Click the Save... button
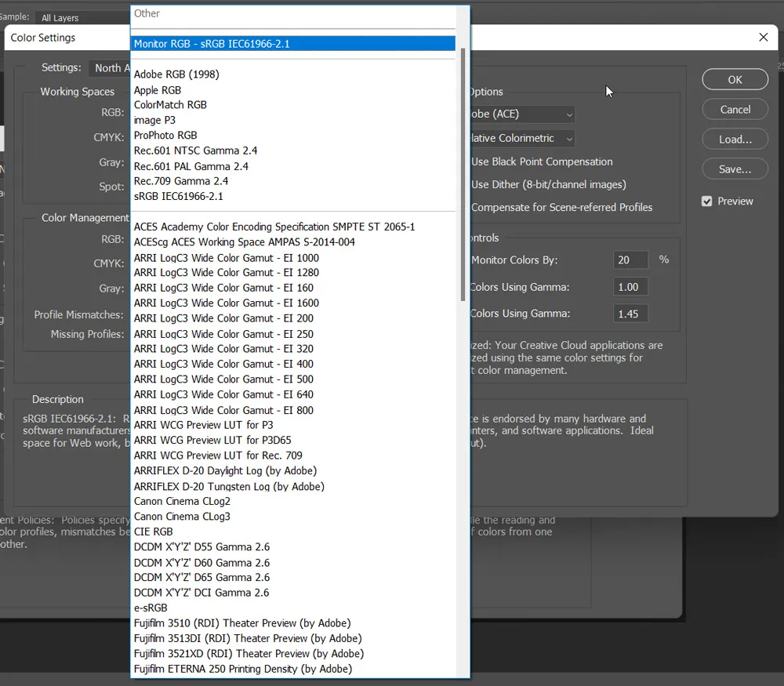The height and width of the screenshot is (686, 784). (735, 169)
